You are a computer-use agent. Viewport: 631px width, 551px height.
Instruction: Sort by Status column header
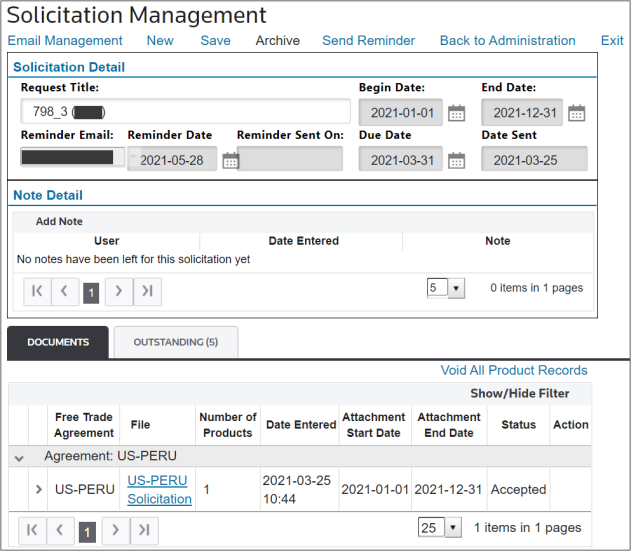coord(518,425)
